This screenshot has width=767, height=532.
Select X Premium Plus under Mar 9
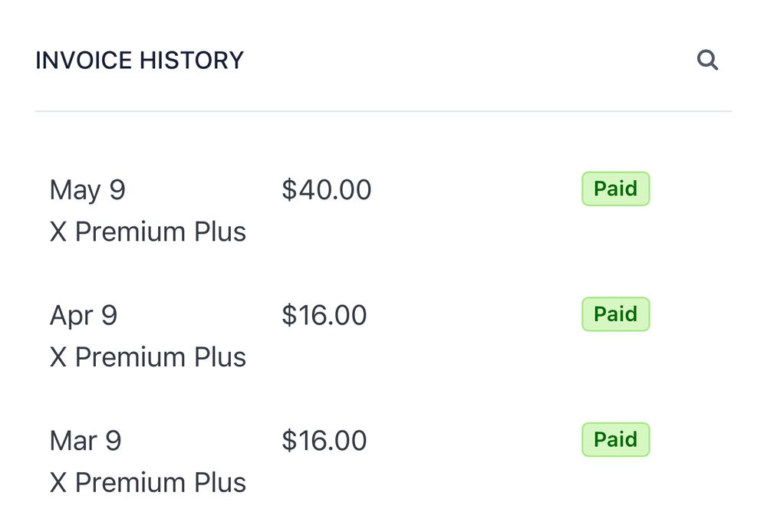pyautogui.click(x=148, y=483)
